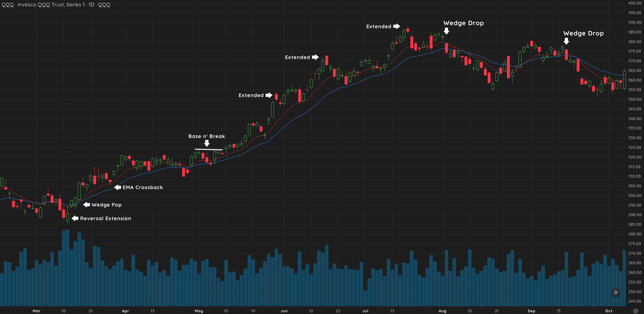Click the 255.00 price axis label

635,282
